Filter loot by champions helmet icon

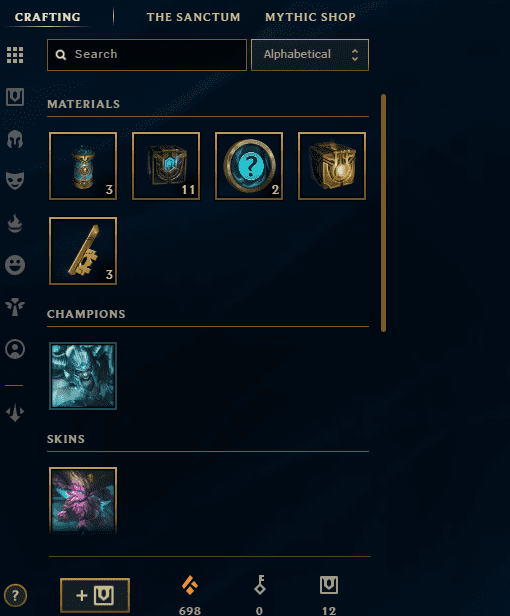15,139
